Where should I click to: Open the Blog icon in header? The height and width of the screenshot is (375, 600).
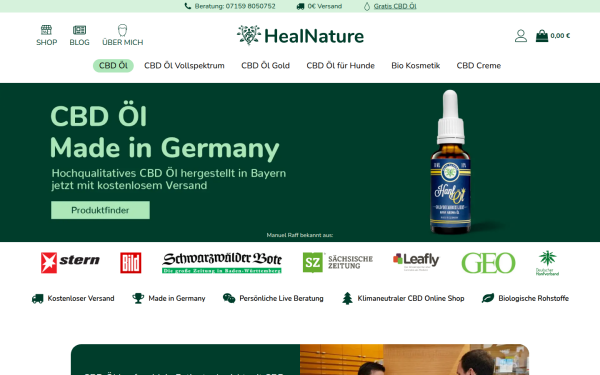[79, 30]
